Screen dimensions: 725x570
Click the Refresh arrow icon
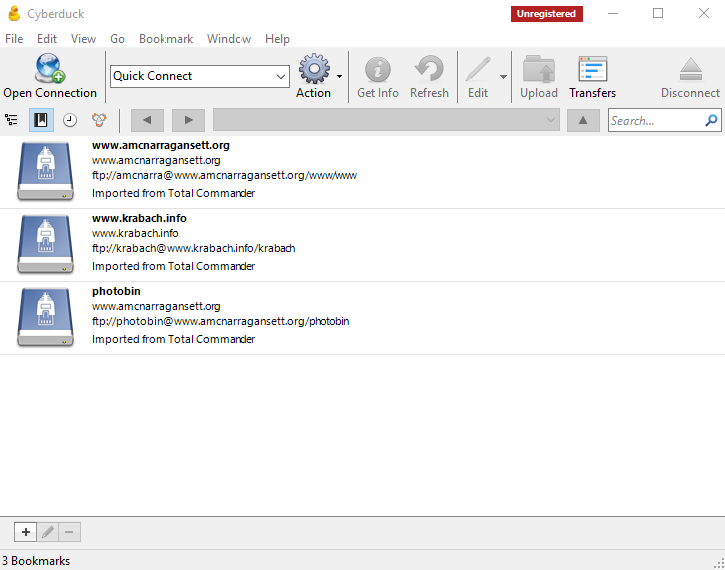(x=429, y=69)
